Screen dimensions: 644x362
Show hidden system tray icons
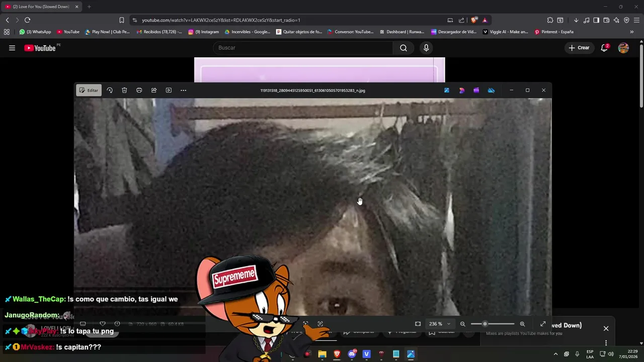555,354
